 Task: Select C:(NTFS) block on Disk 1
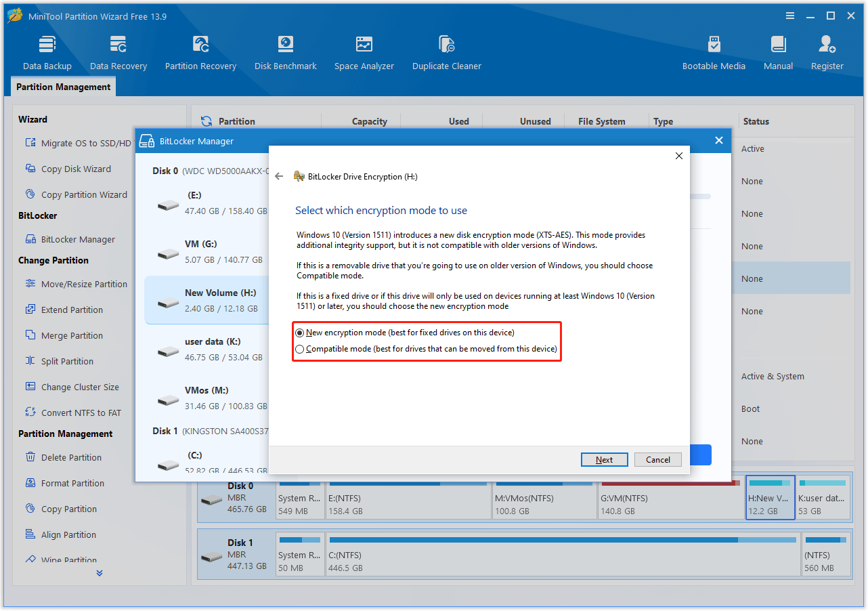click(563, 555)
